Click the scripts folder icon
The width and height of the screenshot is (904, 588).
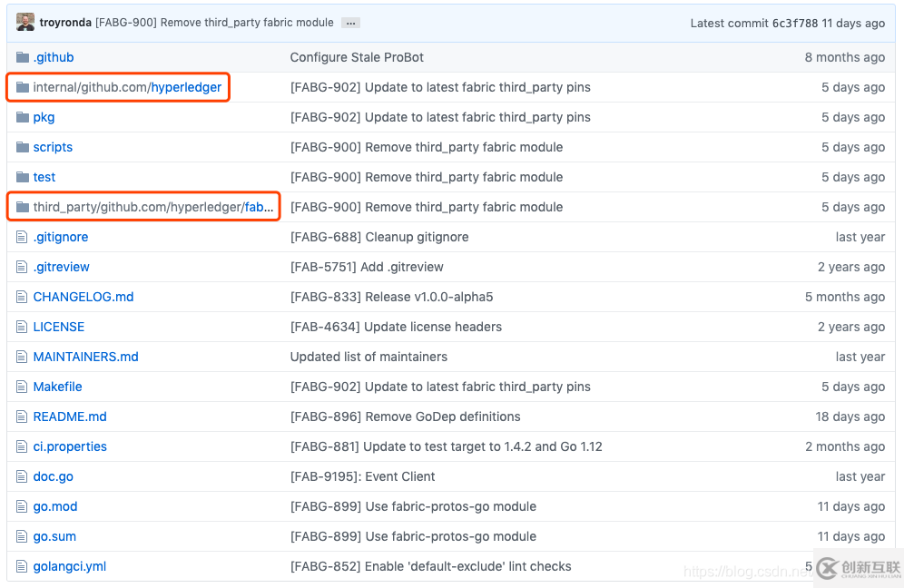[x=23, y=147]
